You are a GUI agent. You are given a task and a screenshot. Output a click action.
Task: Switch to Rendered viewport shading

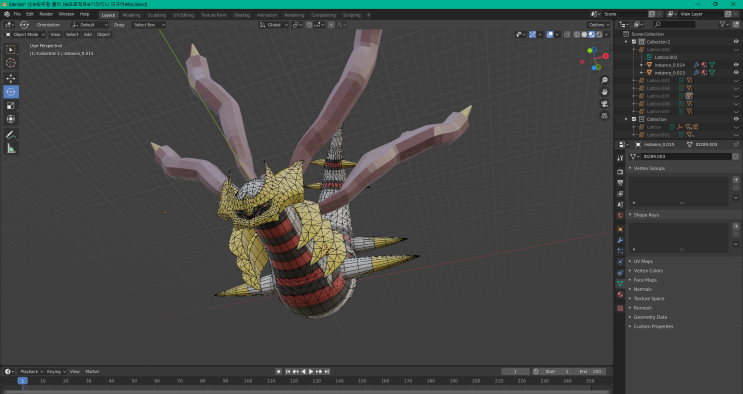[x=599, y=35]
